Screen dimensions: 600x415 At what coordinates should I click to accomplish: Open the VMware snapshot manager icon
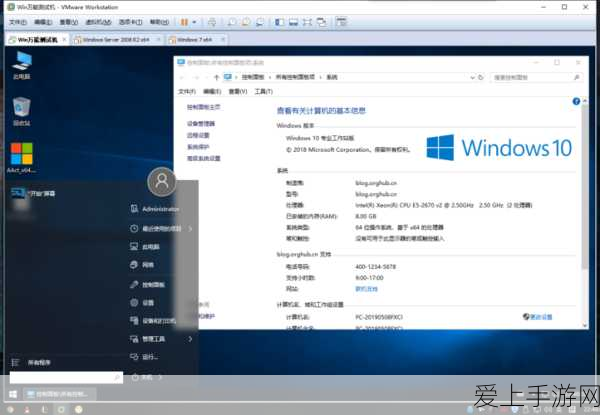[x=260, y=22]
